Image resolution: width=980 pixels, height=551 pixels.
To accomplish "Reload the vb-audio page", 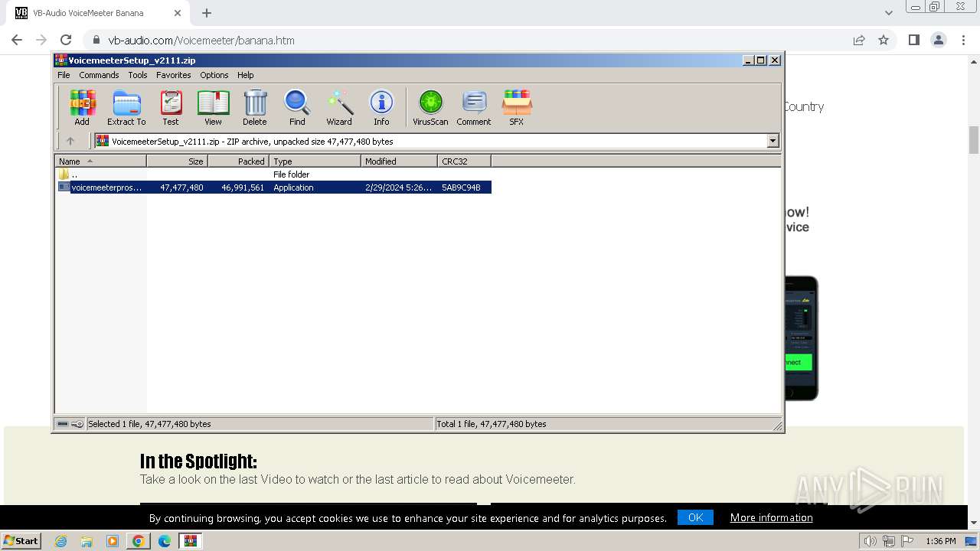I will [x=66, y=40].
